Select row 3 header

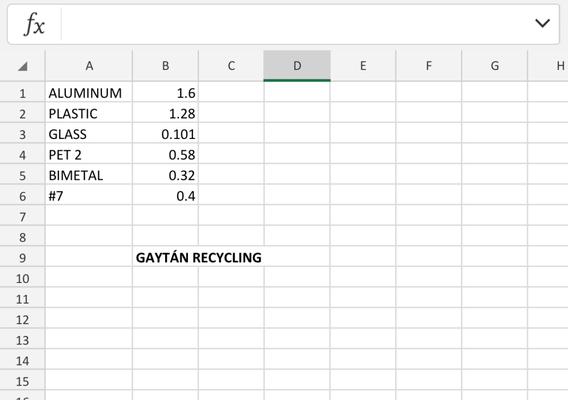pyautogui.click(x=22, y=134)
